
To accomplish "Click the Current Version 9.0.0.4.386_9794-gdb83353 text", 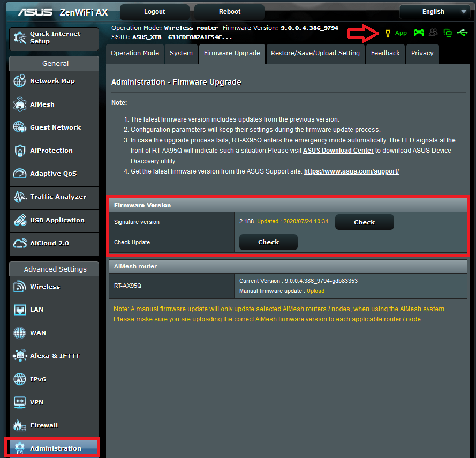I will click(x=298, y=281).
